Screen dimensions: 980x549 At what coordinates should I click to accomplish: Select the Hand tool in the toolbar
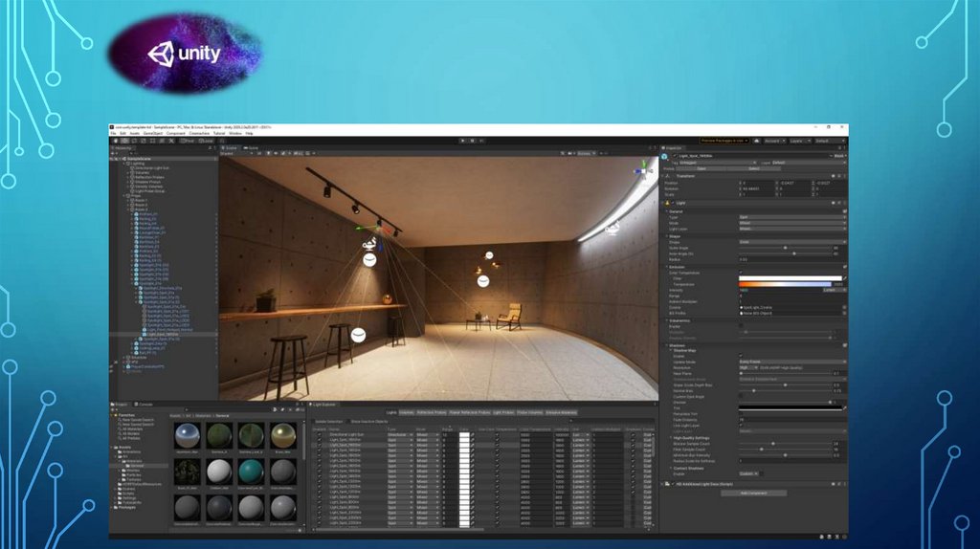[116, 142]
